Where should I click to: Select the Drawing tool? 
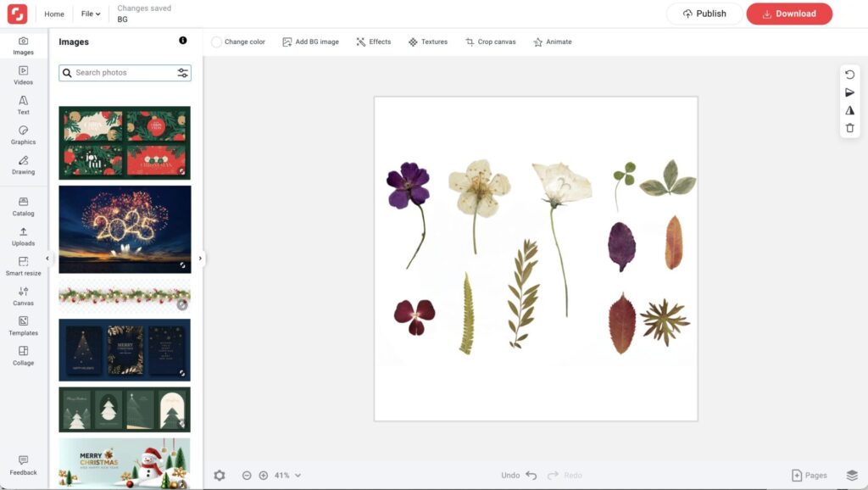pos(24,164)
